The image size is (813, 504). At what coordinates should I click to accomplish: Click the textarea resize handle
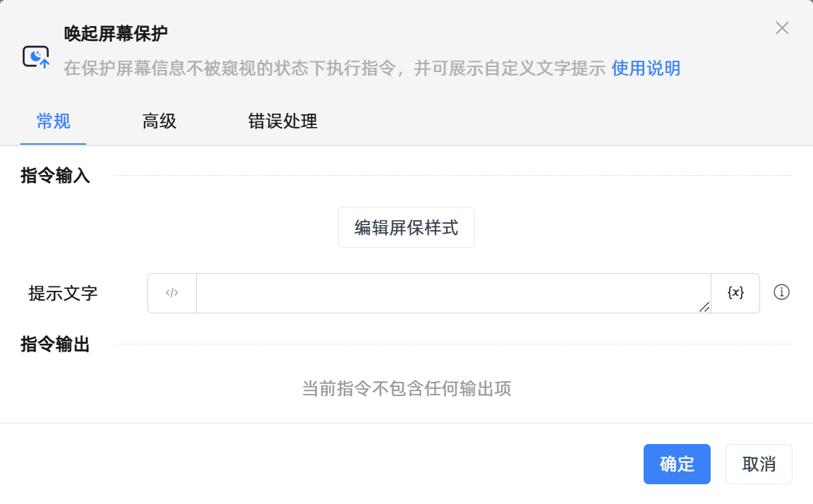pos(704,308)
